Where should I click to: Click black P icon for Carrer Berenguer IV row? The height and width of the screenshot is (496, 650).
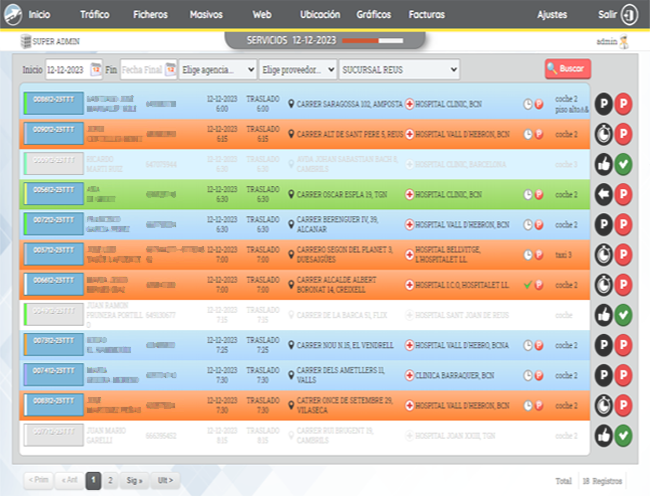604,224
